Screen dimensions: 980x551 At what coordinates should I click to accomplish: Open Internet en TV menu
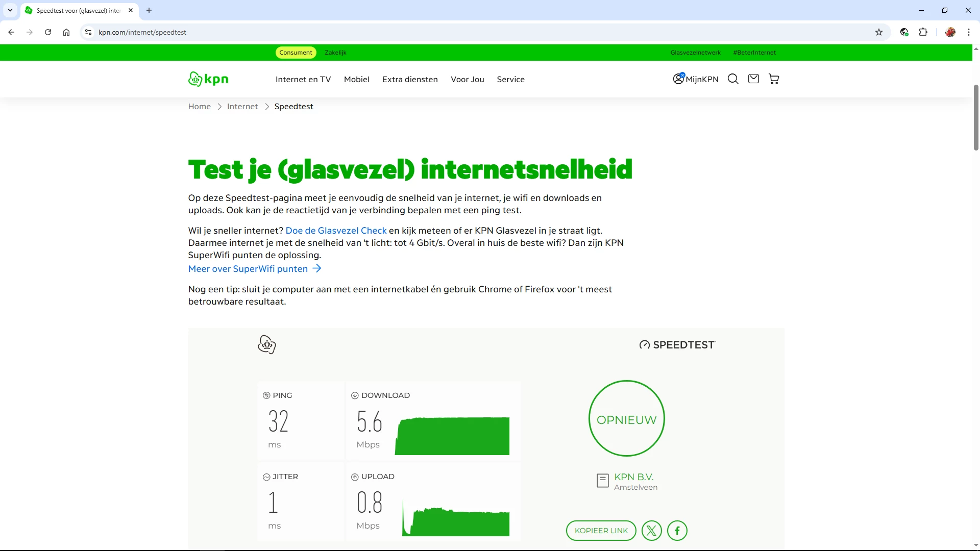tap(303, 80)
